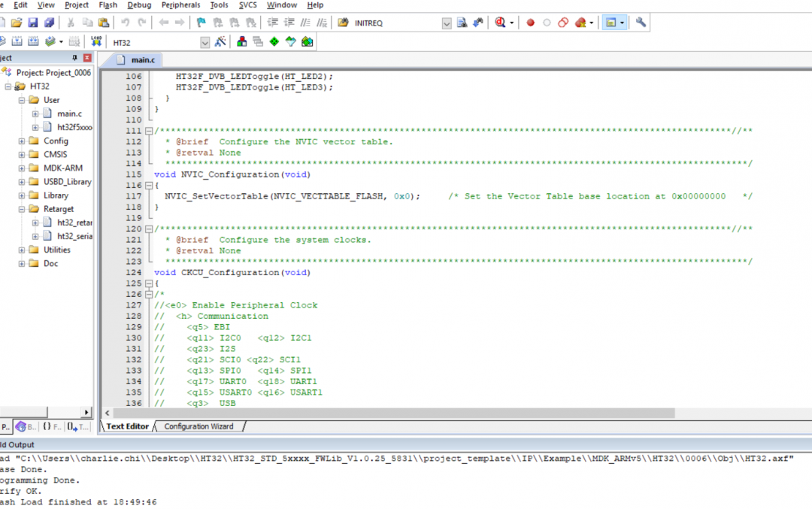Open the Flash menu
Viewport: 812px width, 509px height.
(108, 5)
